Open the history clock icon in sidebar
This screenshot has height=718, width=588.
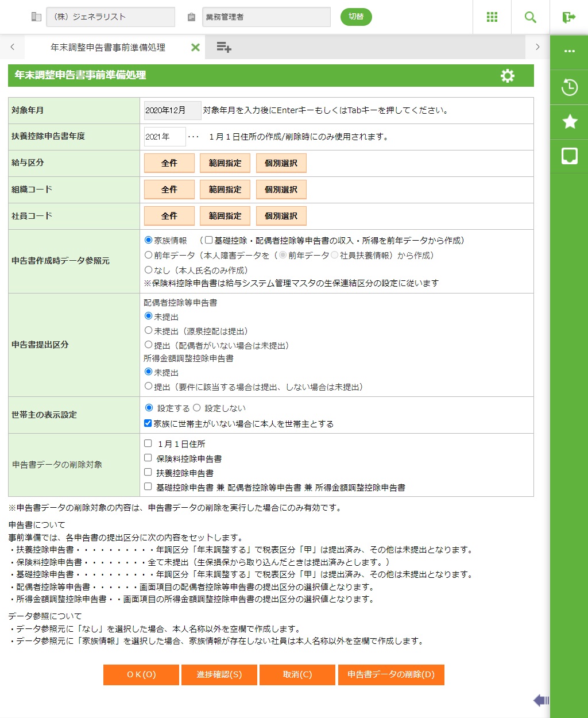pos(570,87)
